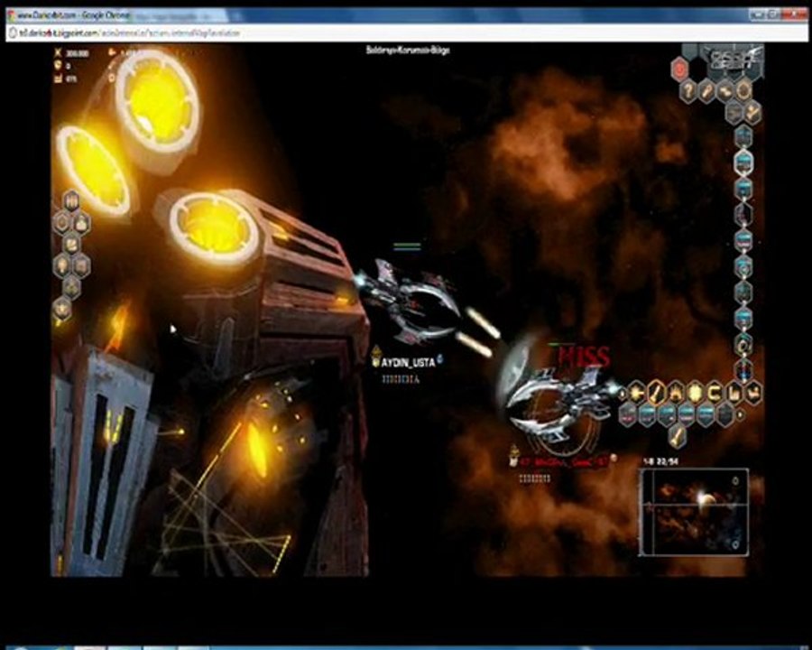
Task: Click the map coordinates text above minimap
Action: coord(660,461)
